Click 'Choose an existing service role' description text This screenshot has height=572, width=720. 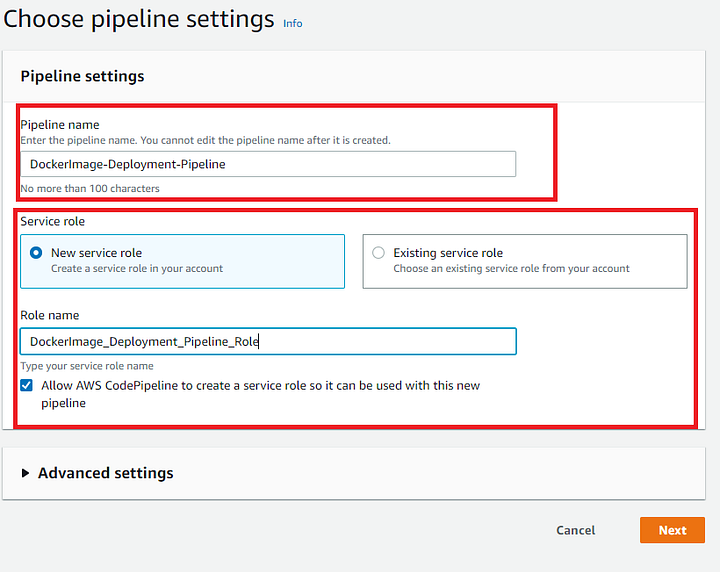point(511,269)
